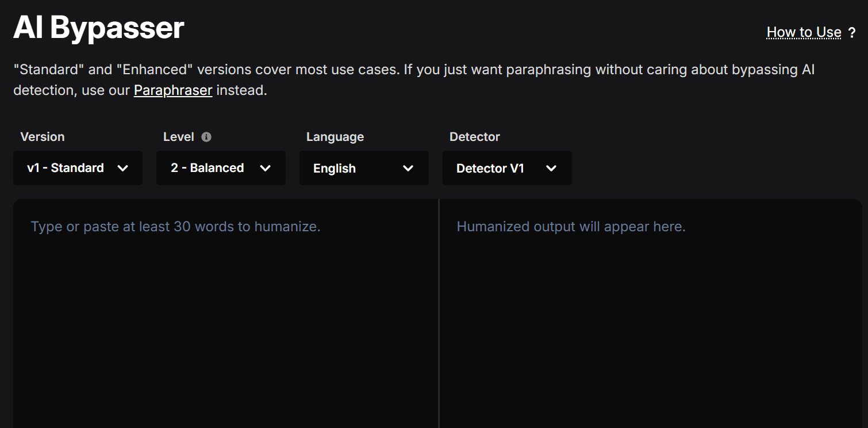Click the chevron arrow in the Level selector
The width and height of the screenshot is (868, 428).
point(265,168)
